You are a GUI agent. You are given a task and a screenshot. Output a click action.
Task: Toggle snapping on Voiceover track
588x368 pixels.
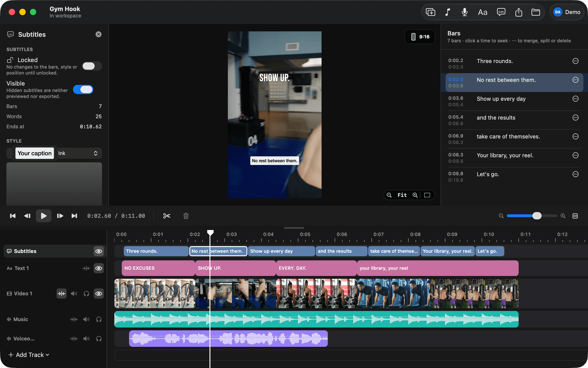[74, 339]
